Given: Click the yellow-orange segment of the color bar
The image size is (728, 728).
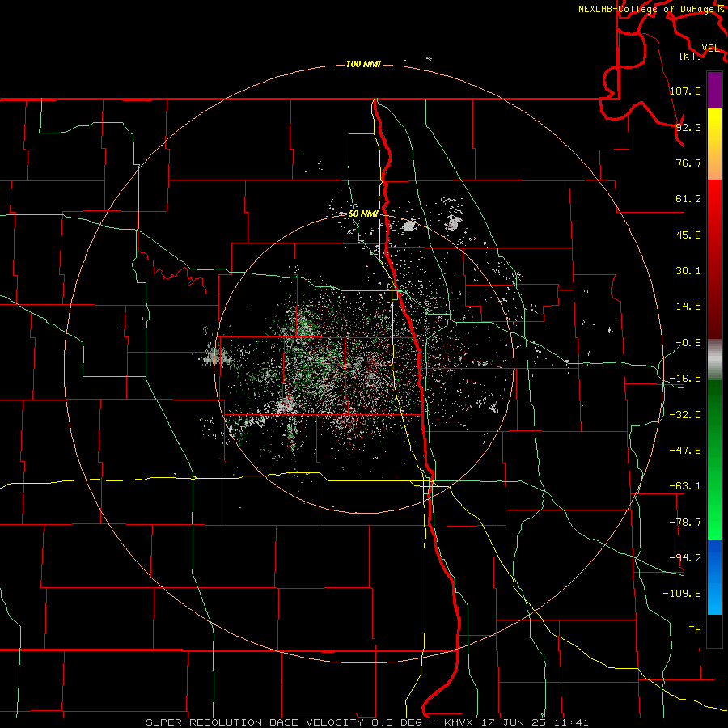Looking at the screenshot, I should point(714,144).
